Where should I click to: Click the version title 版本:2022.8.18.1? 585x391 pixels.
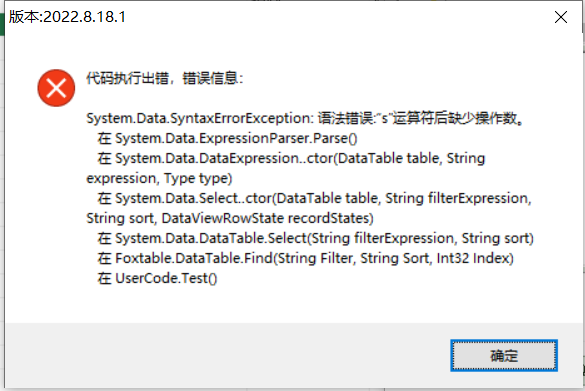point(67,17)
